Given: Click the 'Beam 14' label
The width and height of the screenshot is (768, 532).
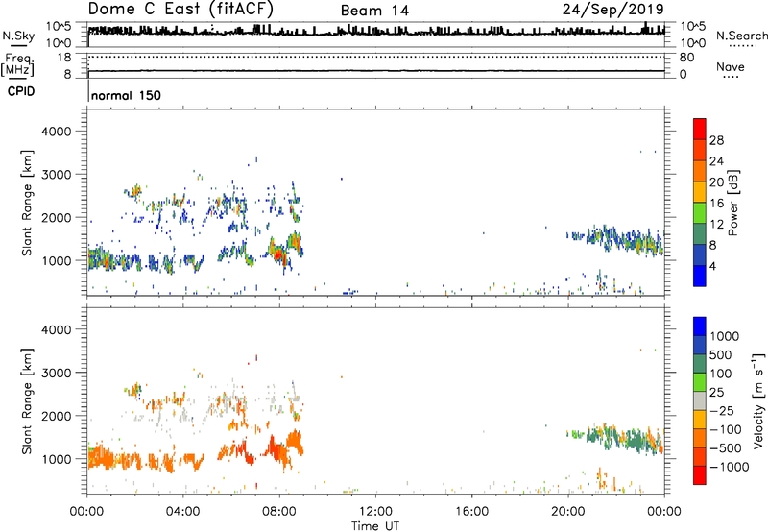Looking at the screenshot, I should coord(374,11).
